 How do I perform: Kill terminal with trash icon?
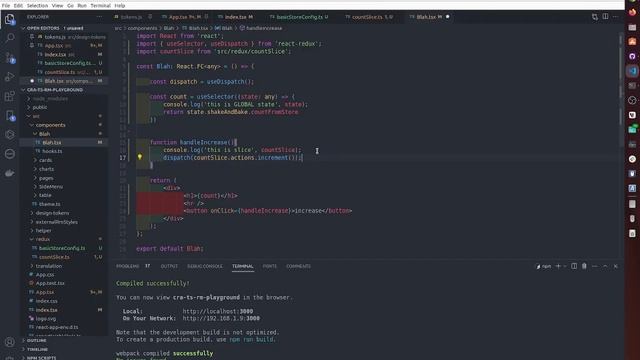[x=584, y=266]
